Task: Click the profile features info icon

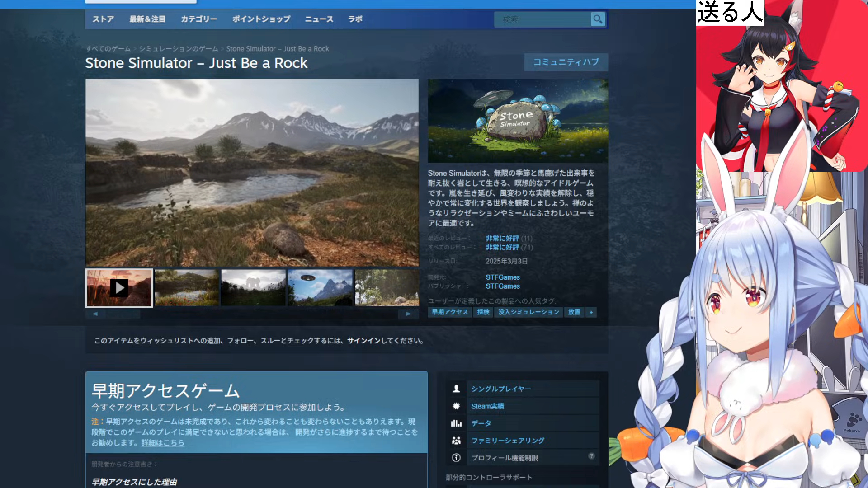Action: [456, 458]
